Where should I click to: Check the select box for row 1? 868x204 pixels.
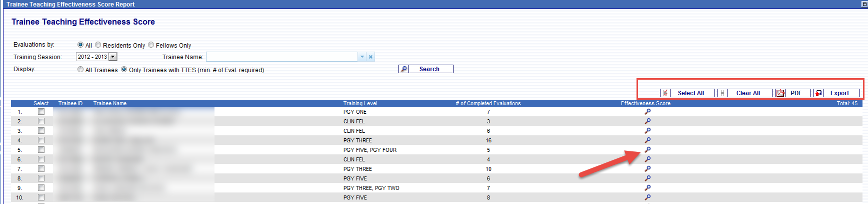click(x=41, y=112)
